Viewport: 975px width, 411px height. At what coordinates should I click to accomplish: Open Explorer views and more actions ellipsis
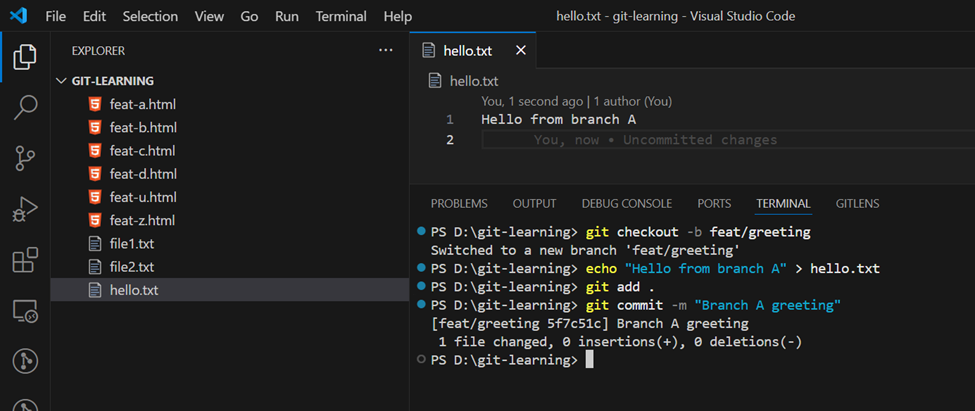tap(386, 50)
